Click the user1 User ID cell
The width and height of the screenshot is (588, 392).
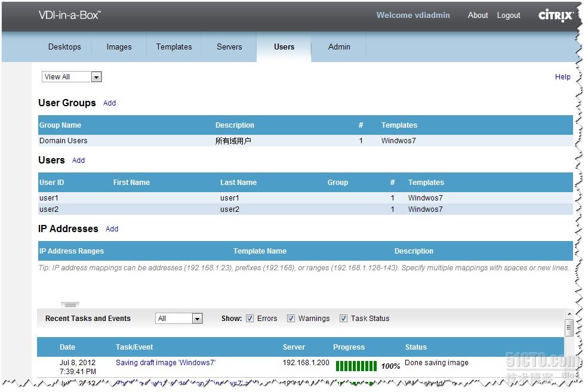pyautogui.click(x=49, y=198)
